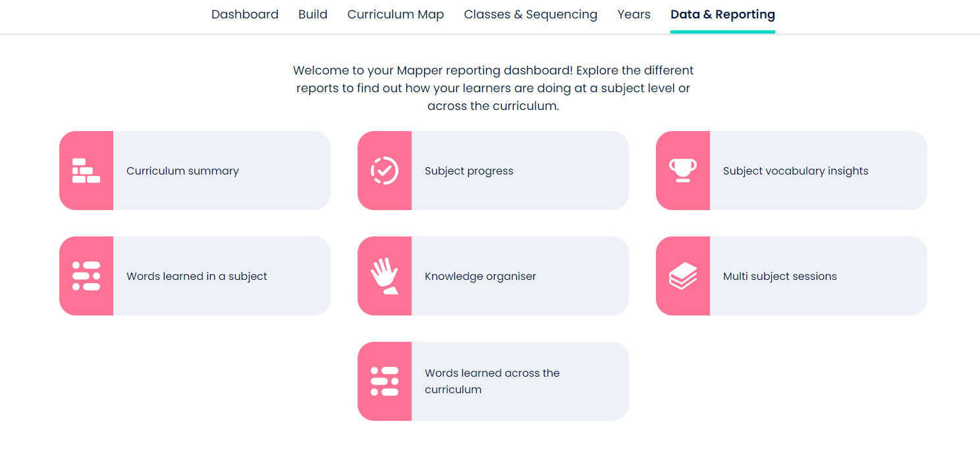The height and width of the screenshot is (461, 980).
Task: Go to the Curriculum Map tab
Action: coord(396,14)
